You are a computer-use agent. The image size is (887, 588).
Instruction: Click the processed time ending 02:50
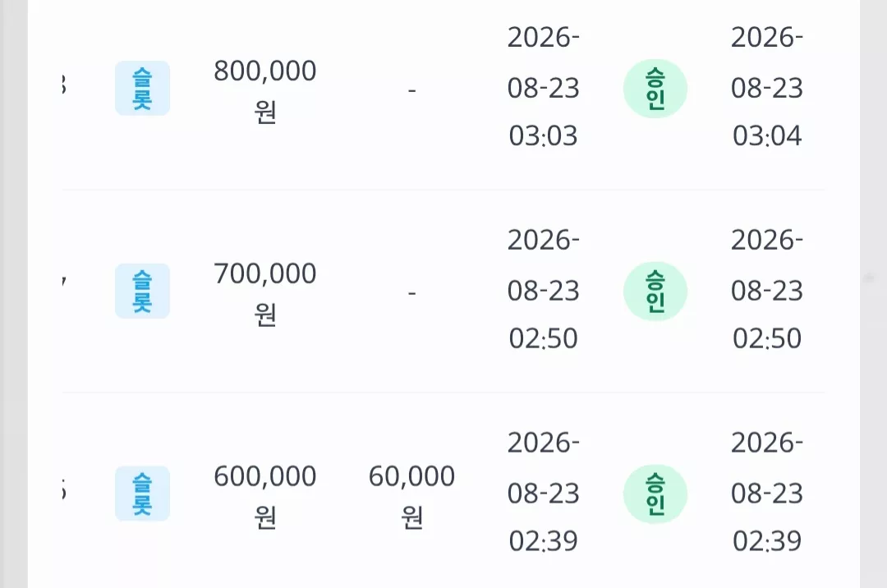(x=767, y=289)
